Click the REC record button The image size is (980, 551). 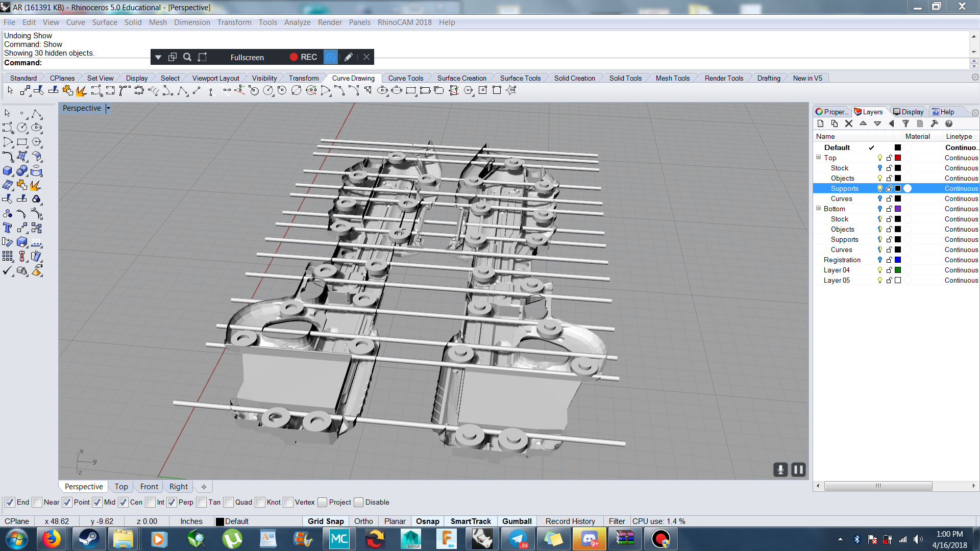[303, 57]
